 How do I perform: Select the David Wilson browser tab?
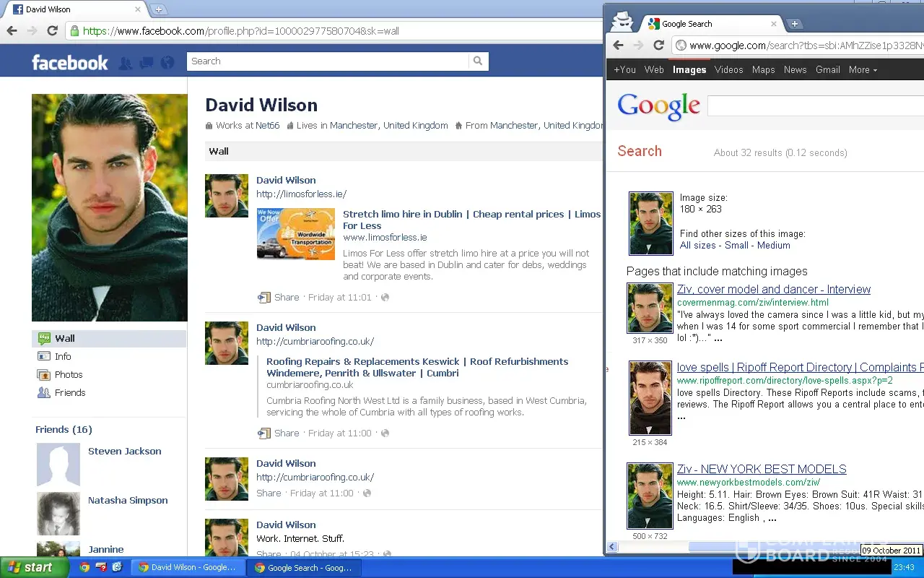click(x=76, y=9)
